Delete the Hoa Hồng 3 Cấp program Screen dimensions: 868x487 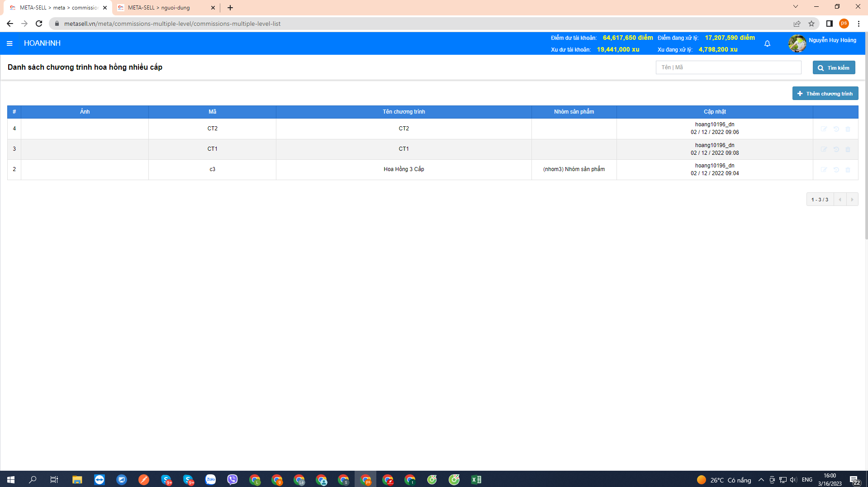point(848,170)
